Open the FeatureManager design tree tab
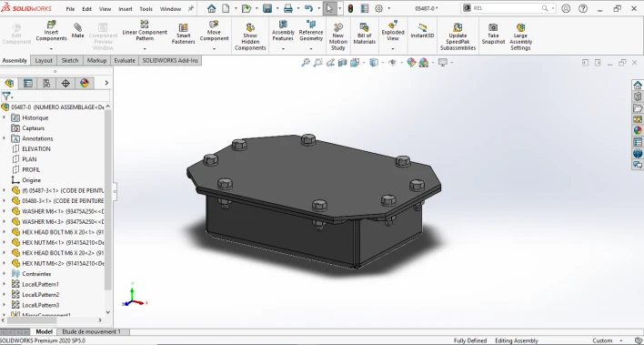 tap(9, 84)
